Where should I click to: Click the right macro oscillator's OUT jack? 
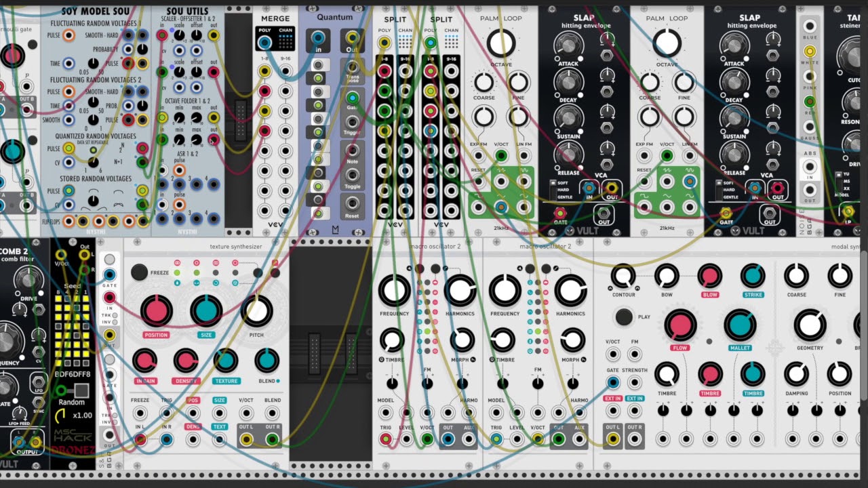pos(559,439)
